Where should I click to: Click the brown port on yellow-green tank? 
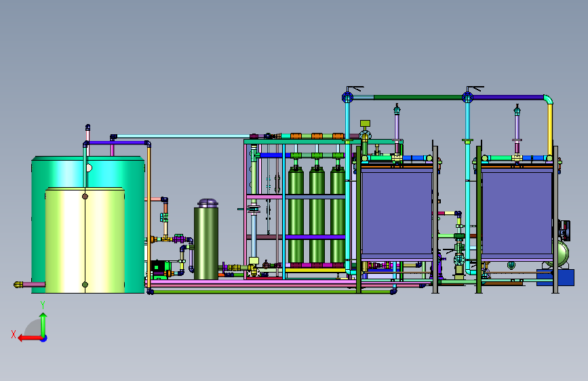[x=85, y=197]
